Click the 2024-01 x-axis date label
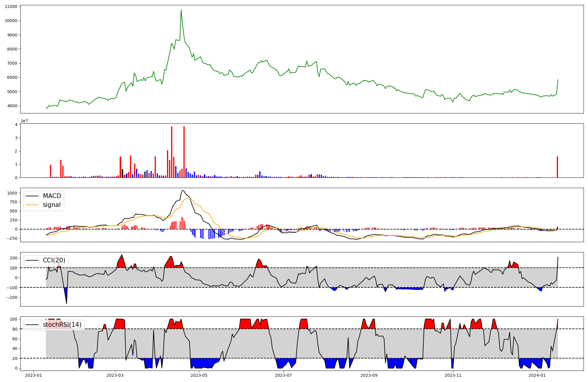Image resolution: width=588 pixels, height=382 pixels. point(537,375)
